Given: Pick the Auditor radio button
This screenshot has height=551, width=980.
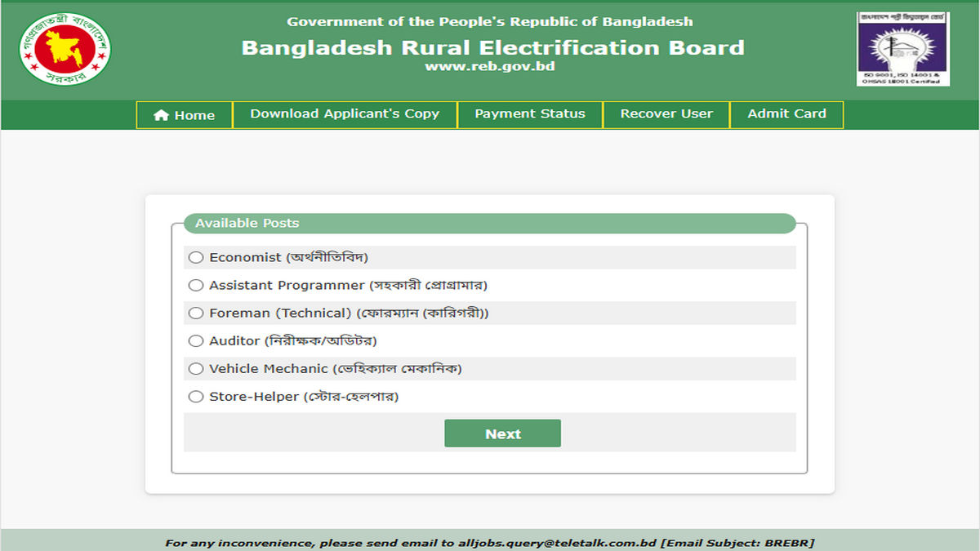Looking at the screenshot, I should (195, 340).
